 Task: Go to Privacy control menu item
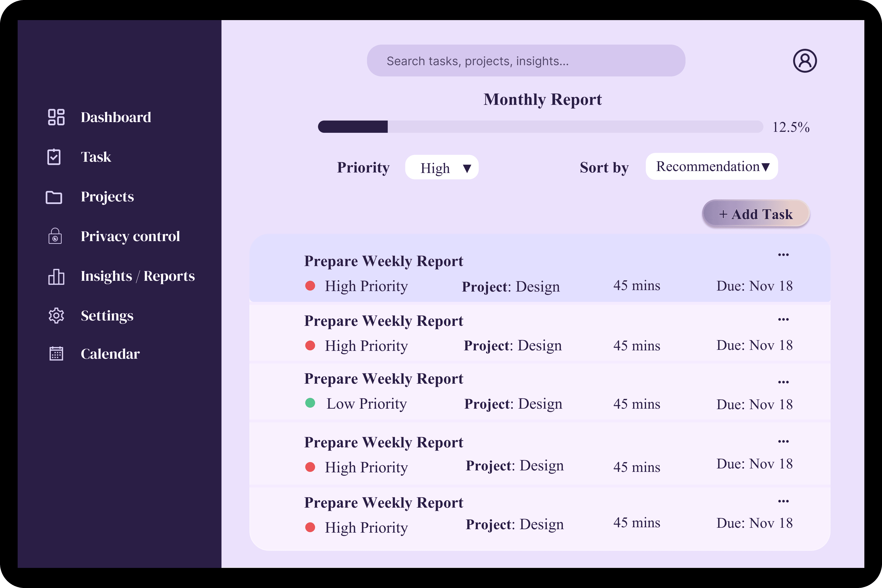[x=130, y=237]
